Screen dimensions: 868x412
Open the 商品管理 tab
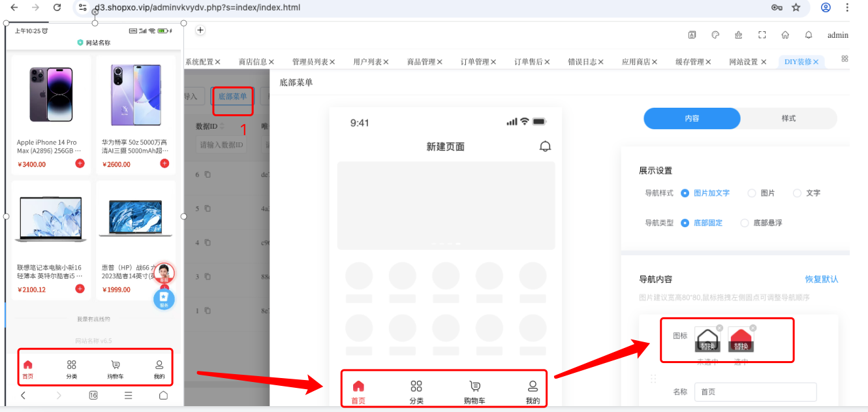[x=421, y=62]
